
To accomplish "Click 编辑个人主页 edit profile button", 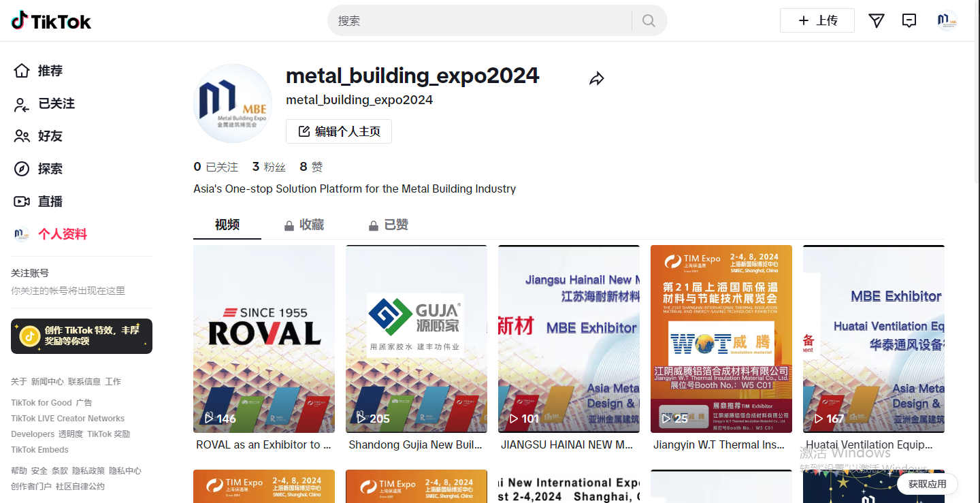I will pos(339,131).
